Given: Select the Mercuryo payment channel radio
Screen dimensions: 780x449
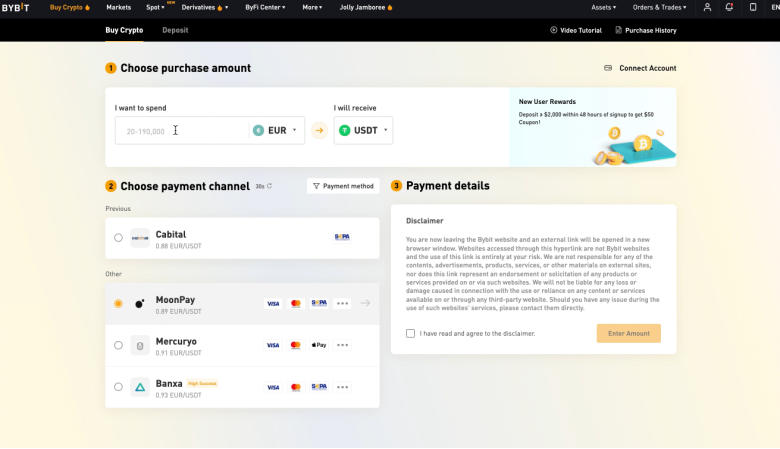Looking at the screenshot, I should coord(118,345).
